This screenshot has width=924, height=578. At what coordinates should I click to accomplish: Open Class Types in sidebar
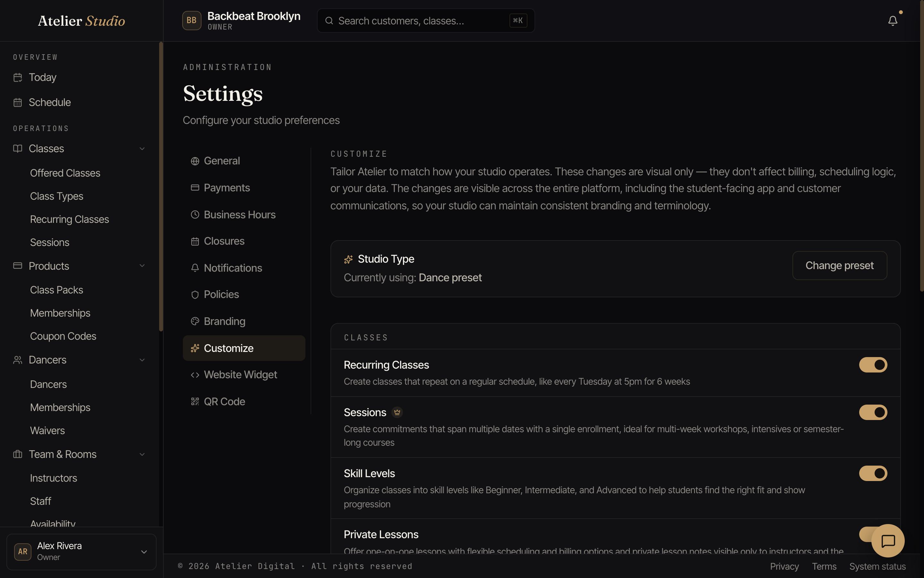pyautogui.click(x=56, y=196)
